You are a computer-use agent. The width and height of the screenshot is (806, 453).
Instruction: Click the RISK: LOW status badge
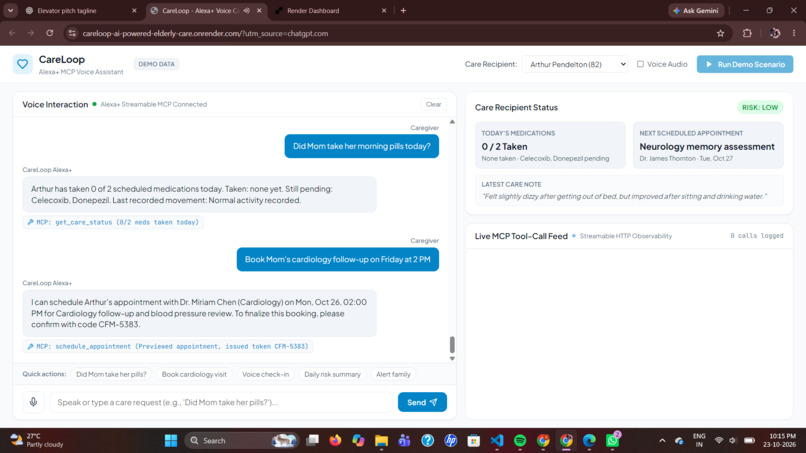(x=760, y=107)
